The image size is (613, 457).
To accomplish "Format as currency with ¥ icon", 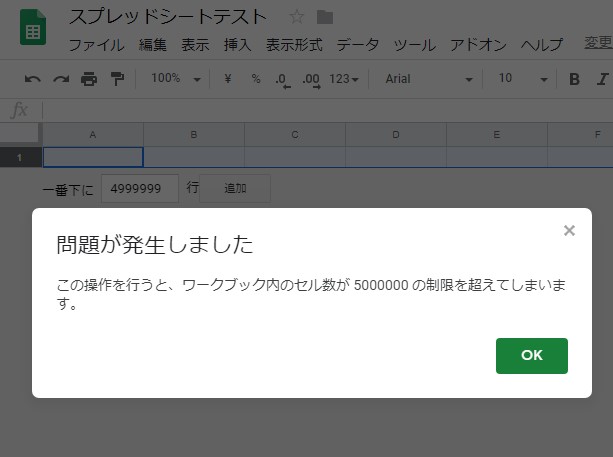I will pyautogui.click(x=227, y=79).
